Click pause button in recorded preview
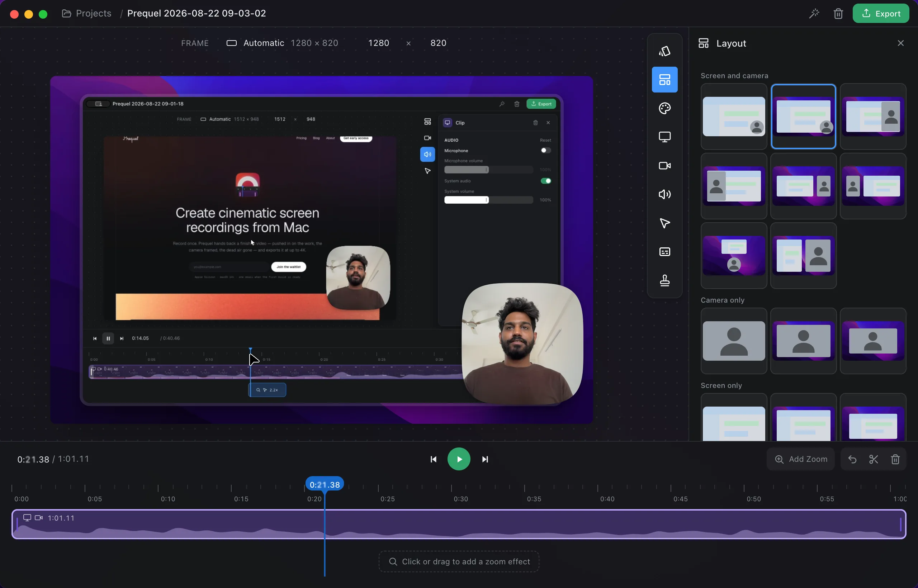Image resolution: width=918 pixels, height=588 pixels. coord(108,338)
